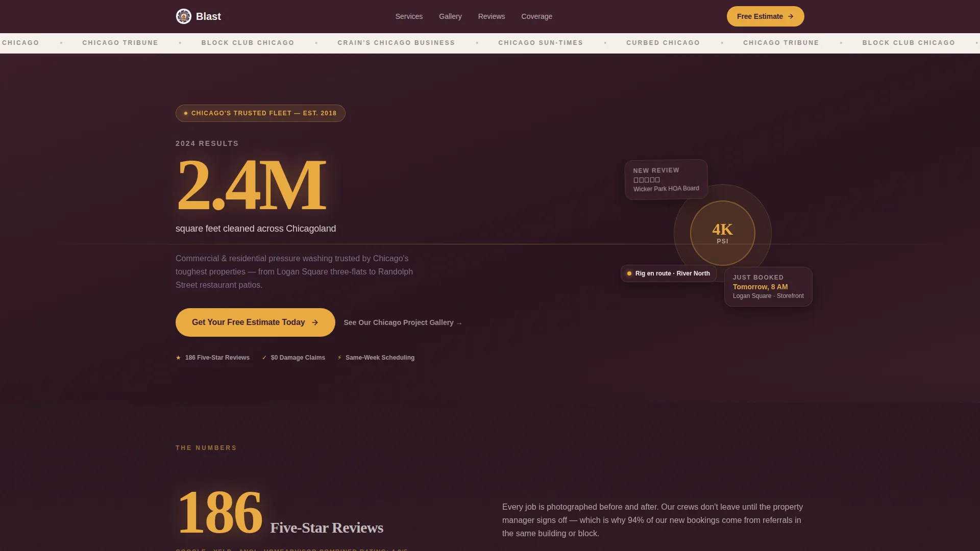This screenshot has width=980, height=551.
Task: Click the 2.4M headline figure
Action: pyautogui.click(x=251, y=185)
